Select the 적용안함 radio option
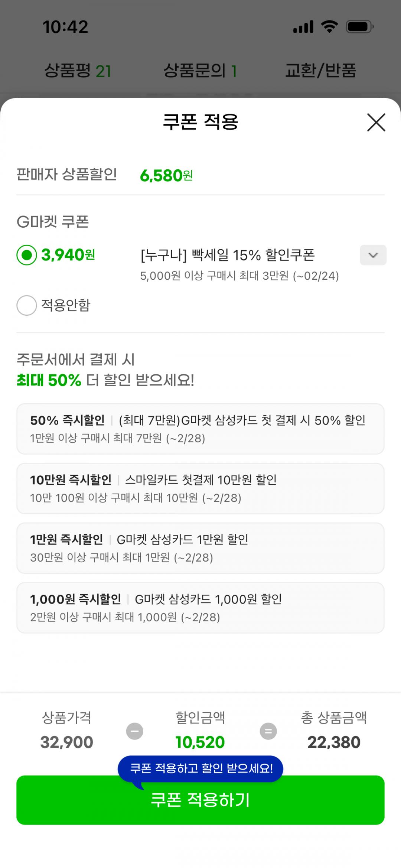Viewport: 401px width, 868px height. coord(27,305)
